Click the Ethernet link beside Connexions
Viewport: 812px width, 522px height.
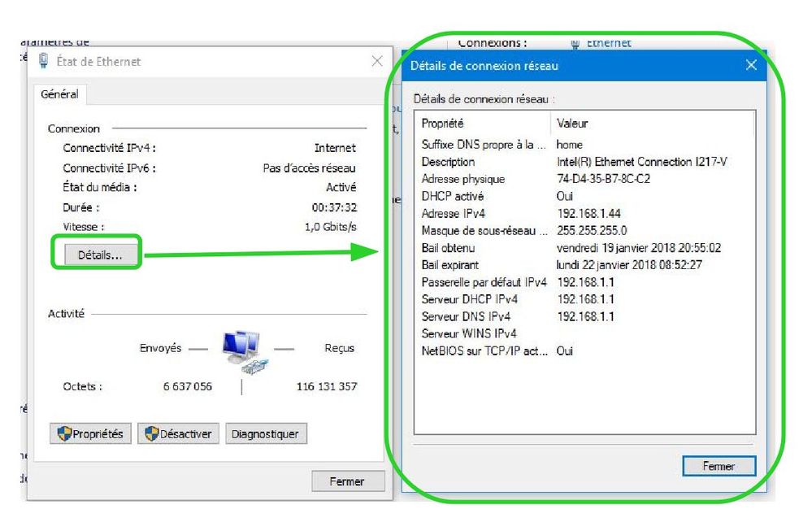[x=609, y=43]
